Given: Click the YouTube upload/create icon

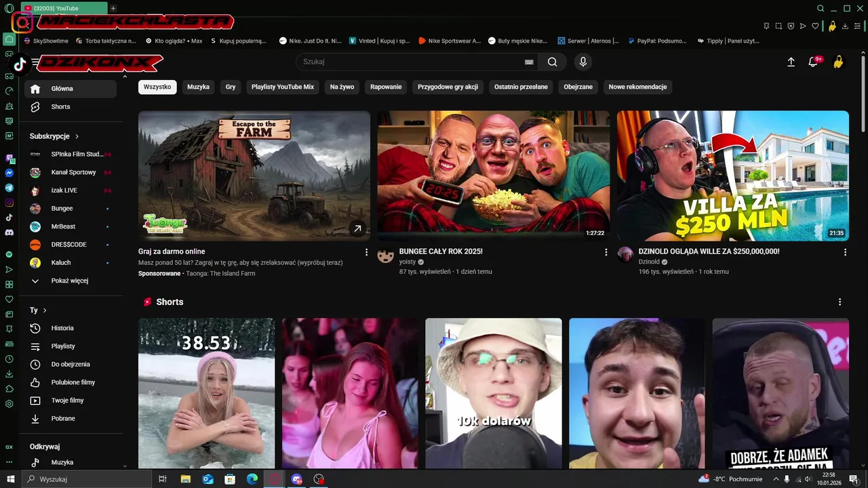Looking at the screenshot, I should 791,62.
